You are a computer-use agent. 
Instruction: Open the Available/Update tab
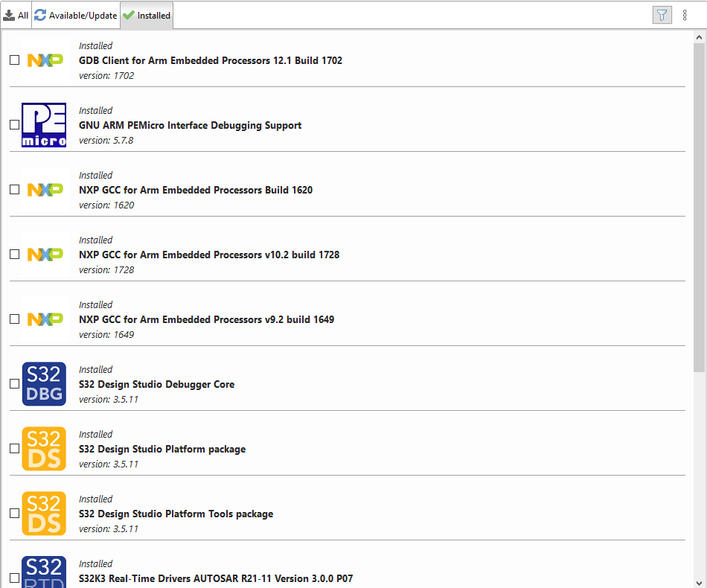click(x=76, y=16)
